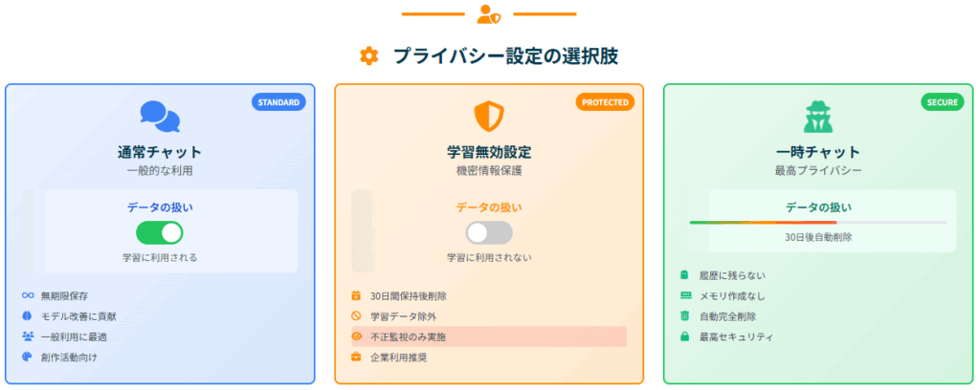Click the infinity icon next to 無期限保存
This screenshot has width=980, height=390.
pos(28,295)
